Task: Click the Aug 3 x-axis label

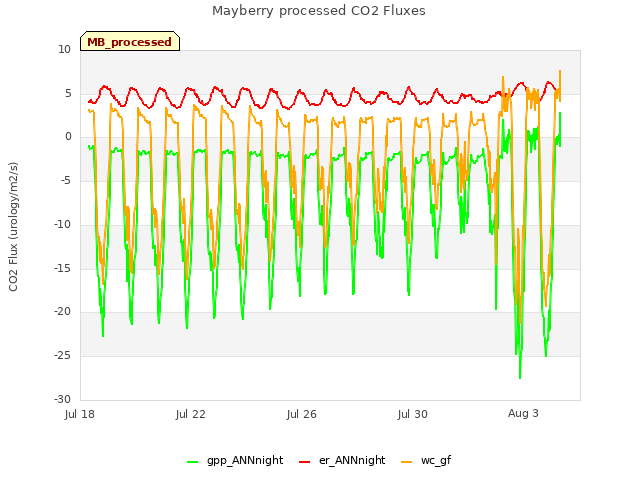Action: 523,413
